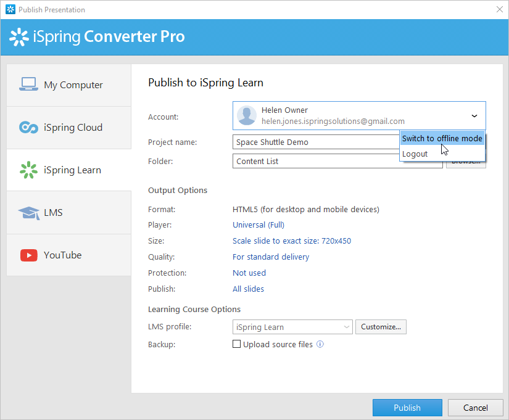
Task: Click the Publish Presentation title bar icon
Action: coord(10,9)
